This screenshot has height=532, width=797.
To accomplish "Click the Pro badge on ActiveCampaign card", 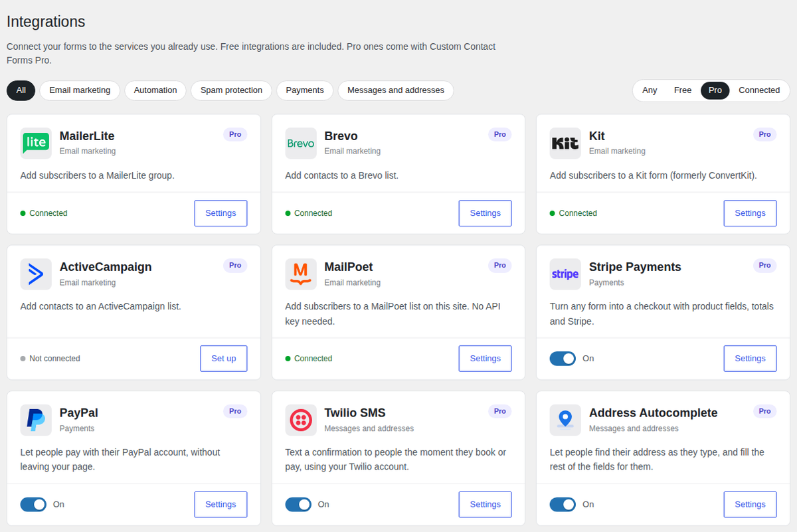I will 235,265.
